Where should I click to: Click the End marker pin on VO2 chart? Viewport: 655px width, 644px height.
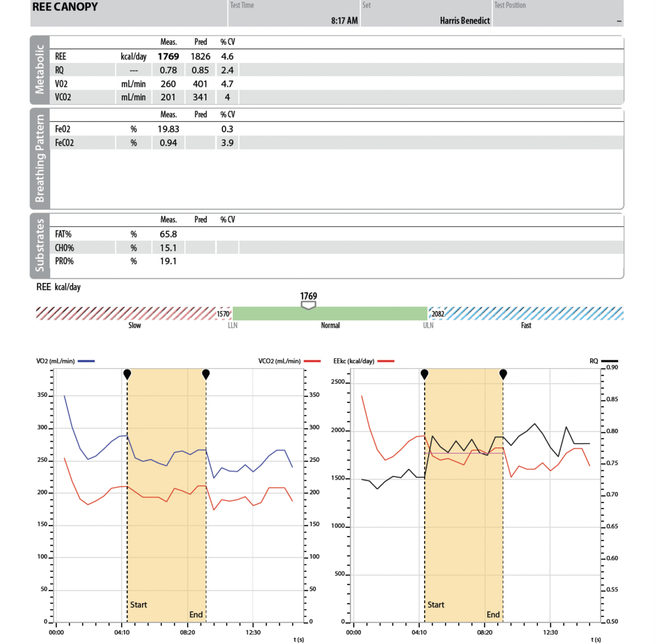point(206,374)
